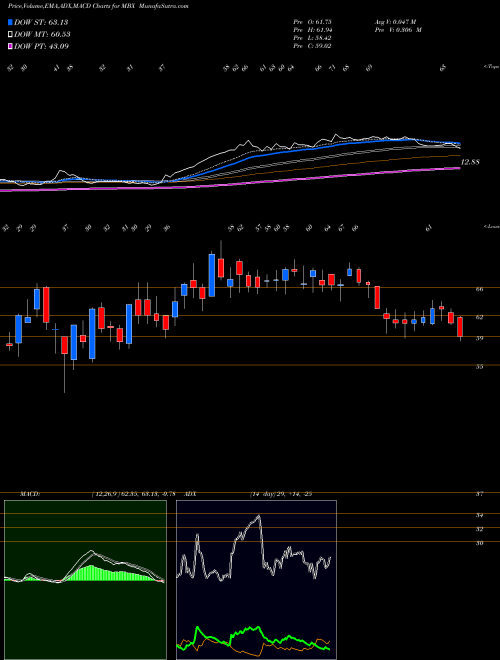500x660 pixels.
Task: Click the 'ADX' indicator label
Action: 191,494
